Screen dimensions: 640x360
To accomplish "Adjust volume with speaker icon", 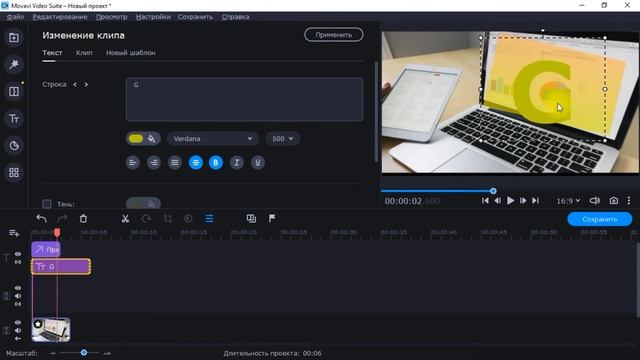I will pos(595,201).
